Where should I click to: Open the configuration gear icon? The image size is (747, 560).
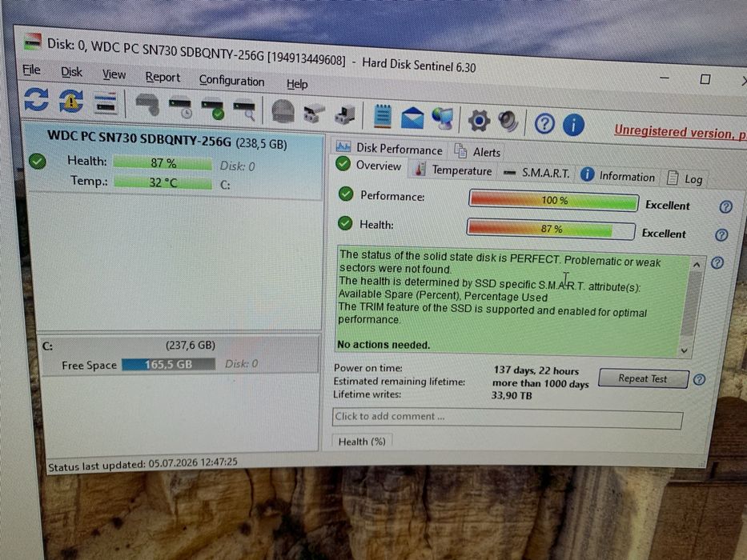tap(479, 121)
